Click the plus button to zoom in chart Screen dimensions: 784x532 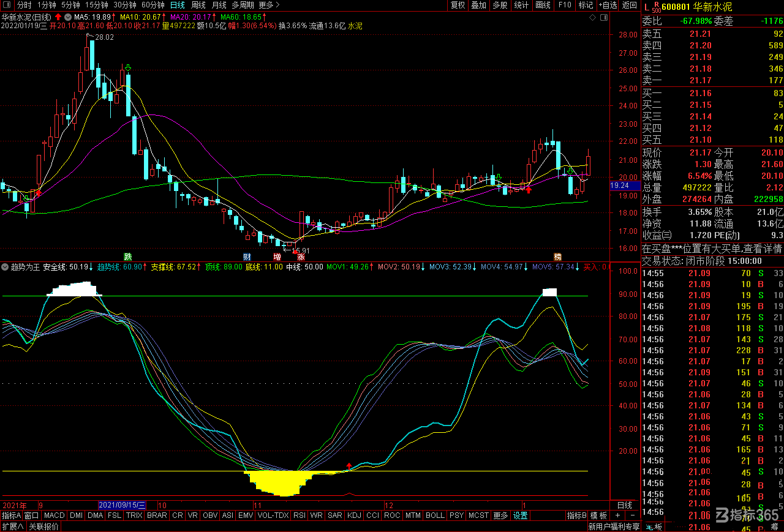tap(617, 515)
